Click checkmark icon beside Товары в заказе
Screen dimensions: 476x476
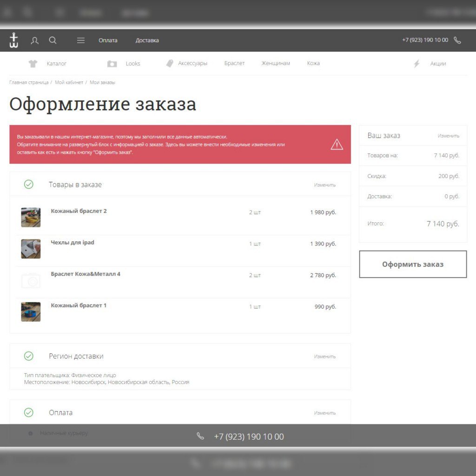[28, 184]
